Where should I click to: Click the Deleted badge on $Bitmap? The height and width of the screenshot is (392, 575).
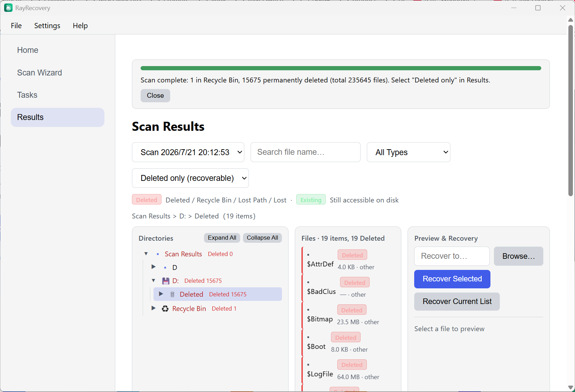pyautogui.click(x=352, y=310)
